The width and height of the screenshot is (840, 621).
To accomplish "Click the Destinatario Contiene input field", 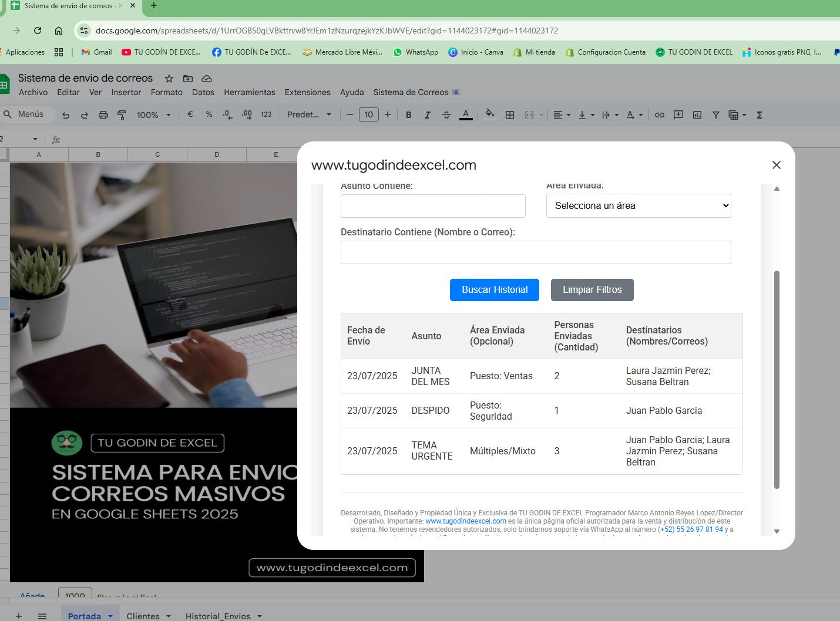I will (x=536, y=252).
